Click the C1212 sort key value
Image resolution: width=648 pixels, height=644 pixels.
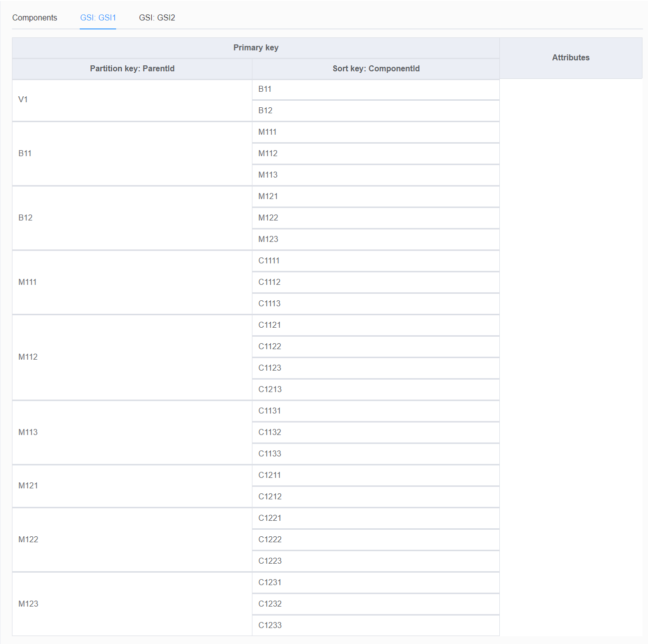(x=270, y=496)
